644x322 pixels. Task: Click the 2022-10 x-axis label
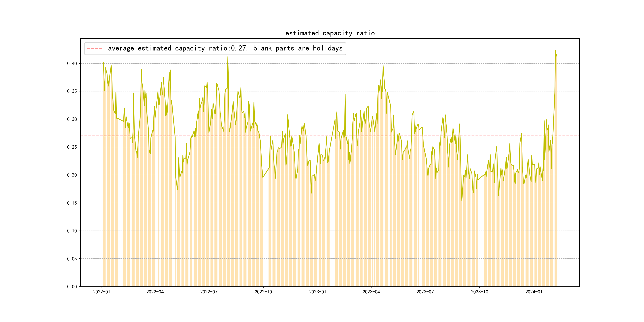(263, 292)
